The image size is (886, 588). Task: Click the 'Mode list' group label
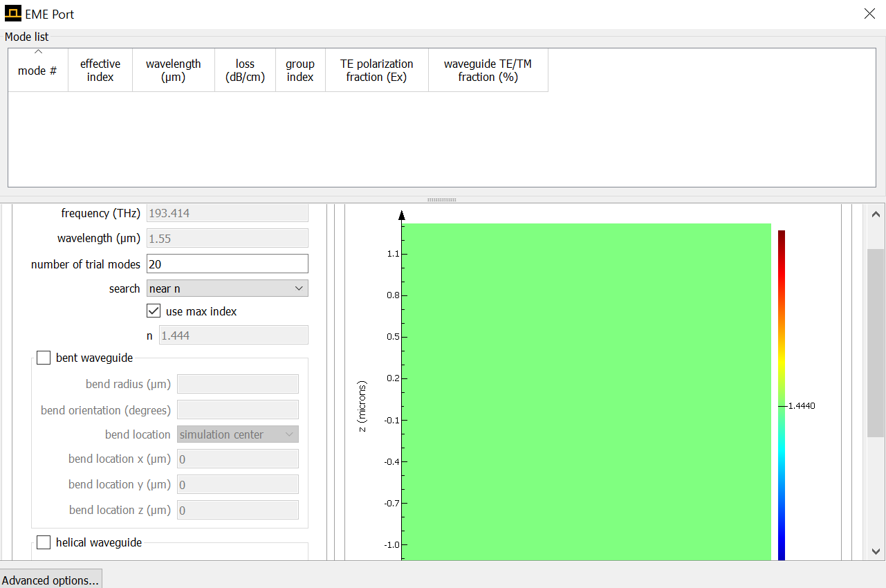(27, 37)
